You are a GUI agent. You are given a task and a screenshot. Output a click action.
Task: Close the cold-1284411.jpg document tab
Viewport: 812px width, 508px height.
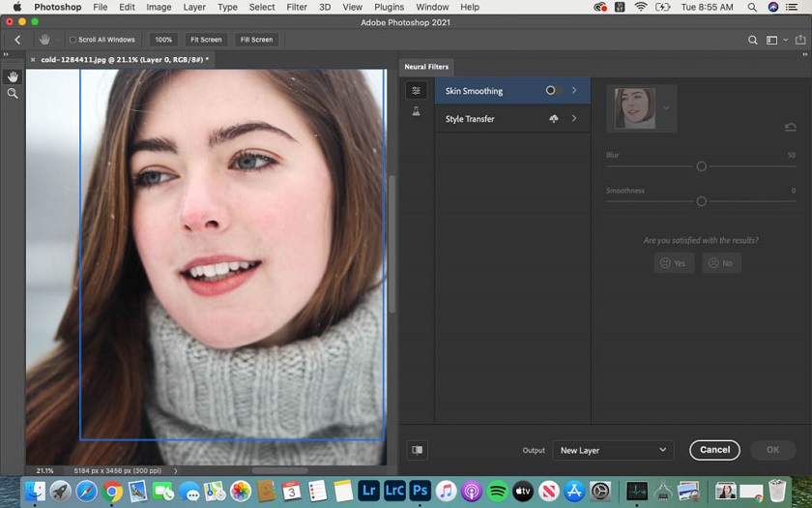33,60
